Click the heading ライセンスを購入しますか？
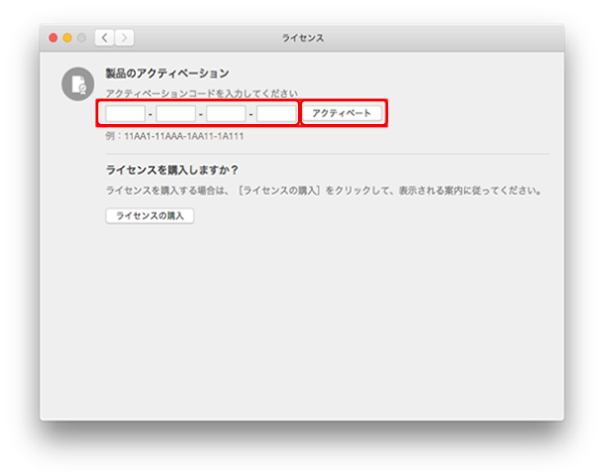 [x=172, y=170]
